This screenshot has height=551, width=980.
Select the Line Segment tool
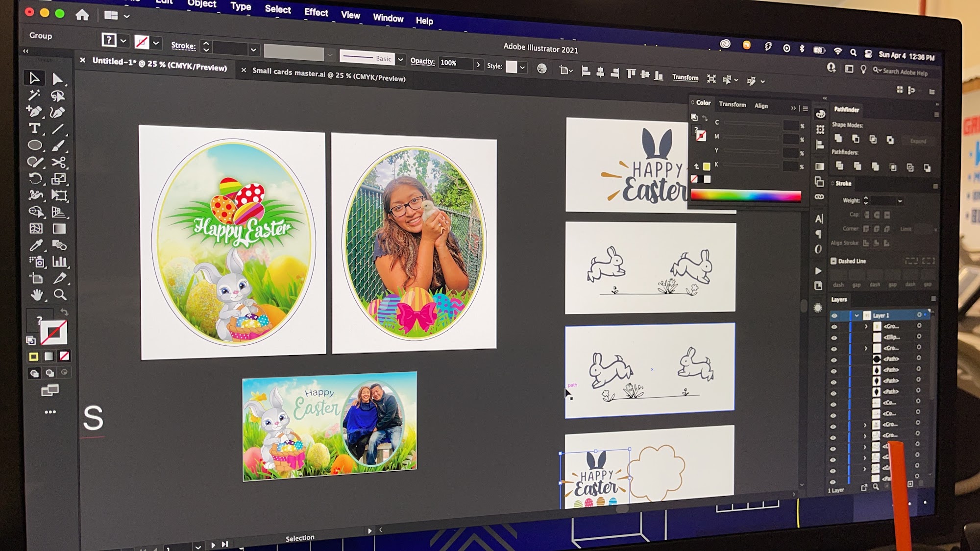(x=58, y=129)
